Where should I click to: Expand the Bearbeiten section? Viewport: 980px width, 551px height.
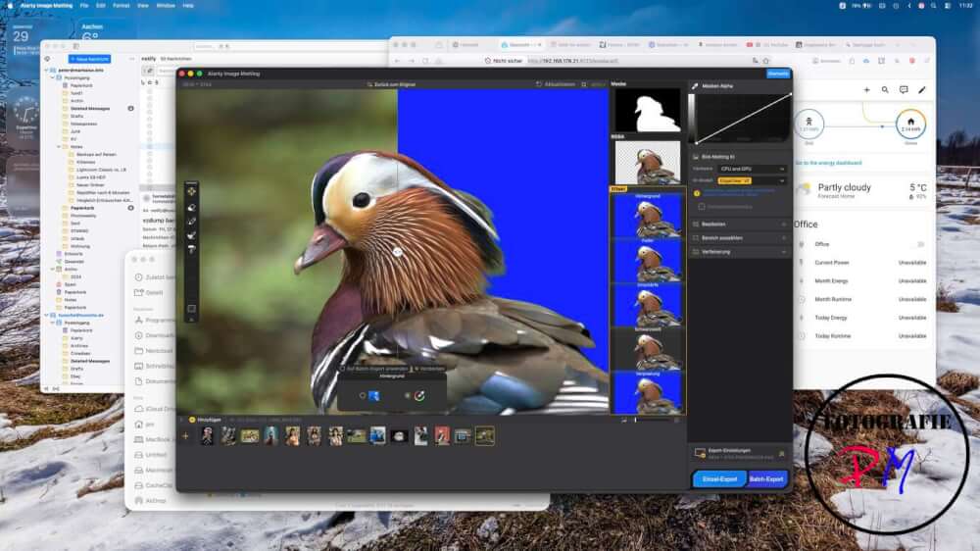click(740, 224)
